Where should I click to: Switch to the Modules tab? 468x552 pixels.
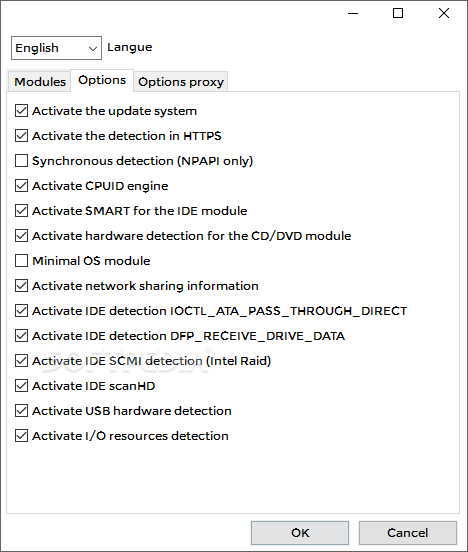tap(40, 82)
